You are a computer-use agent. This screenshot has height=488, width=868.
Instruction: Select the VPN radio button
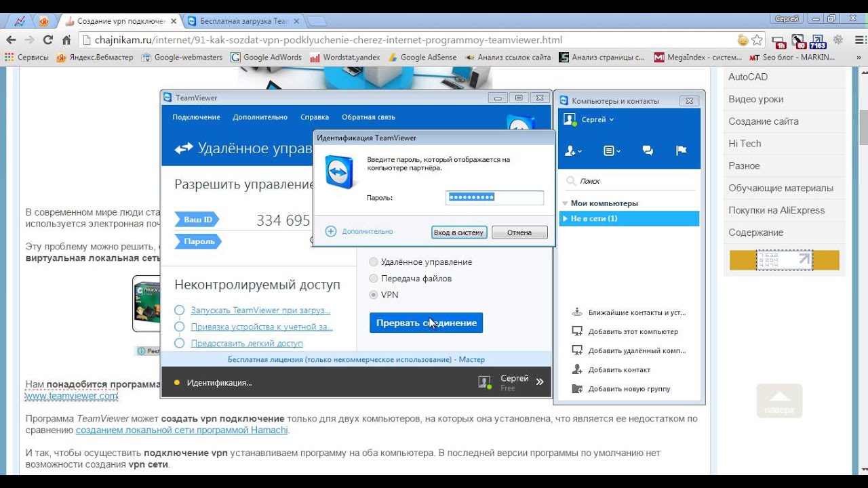point(373,295)
